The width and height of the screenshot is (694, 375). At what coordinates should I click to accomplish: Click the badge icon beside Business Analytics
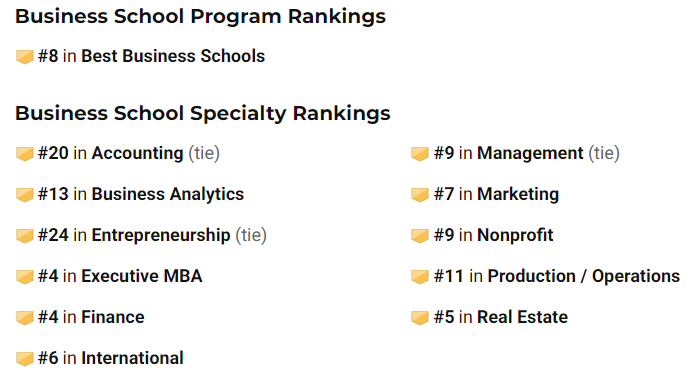[x=25, y=195]
